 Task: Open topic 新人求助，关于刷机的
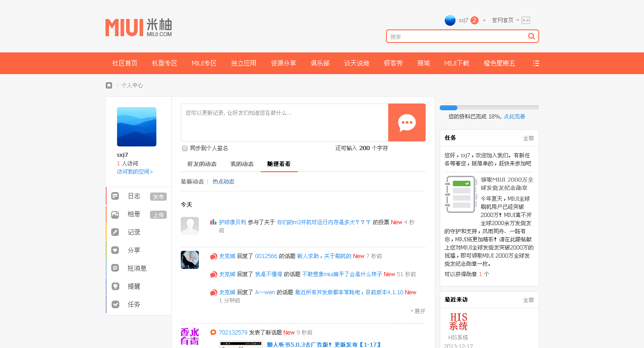click(324, 256)
